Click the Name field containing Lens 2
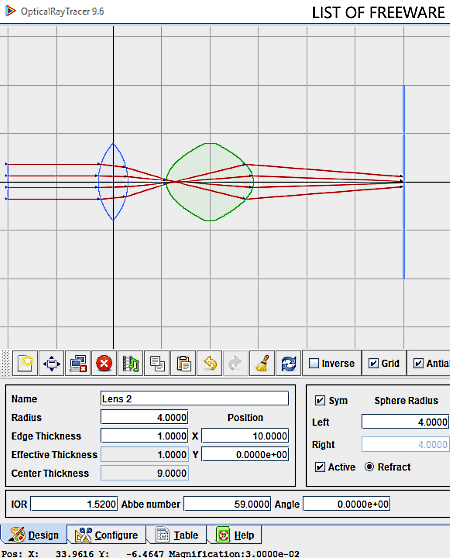Image resolution: width=450 pixels, height=558 pixels. click(x=195, y=399)
